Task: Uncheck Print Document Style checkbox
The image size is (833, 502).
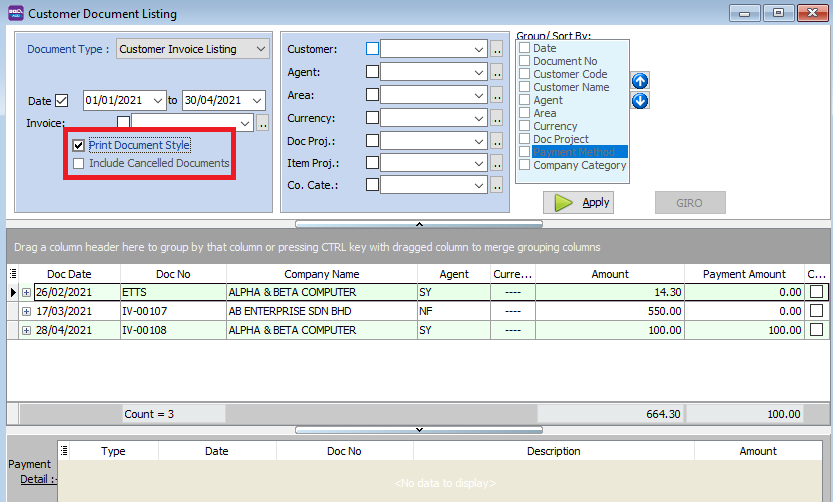Action: (79, 146)
